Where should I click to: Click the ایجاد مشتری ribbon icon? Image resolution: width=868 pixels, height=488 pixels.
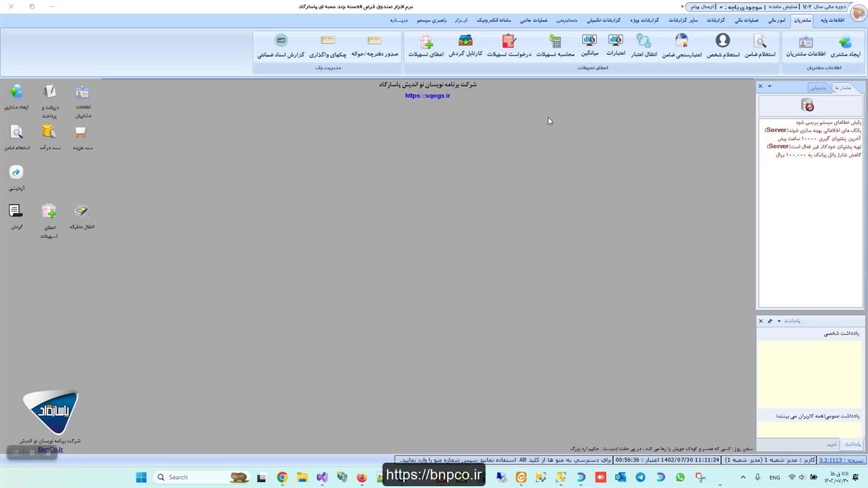(845, 45)
